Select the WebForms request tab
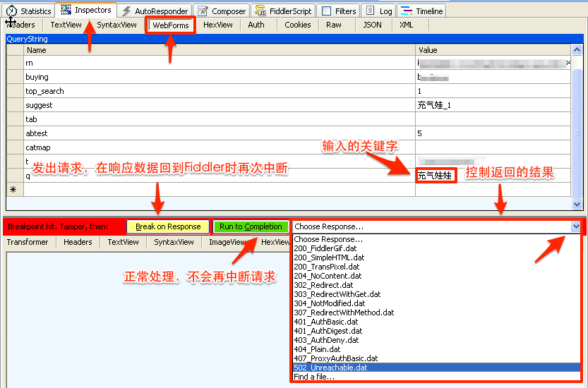Screen dimensions: 588x388 [171, 25]
